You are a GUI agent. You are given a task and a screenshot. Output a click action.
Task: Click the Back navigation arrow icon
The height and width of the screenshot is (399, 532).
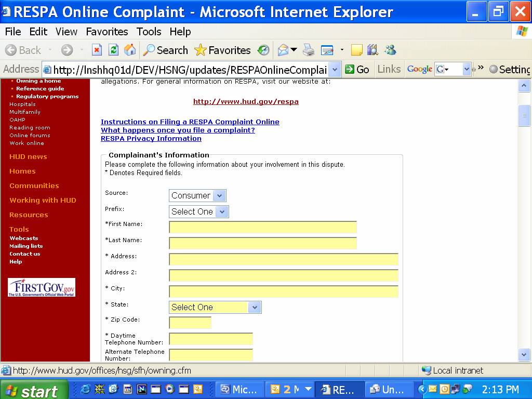pos(11,50)
